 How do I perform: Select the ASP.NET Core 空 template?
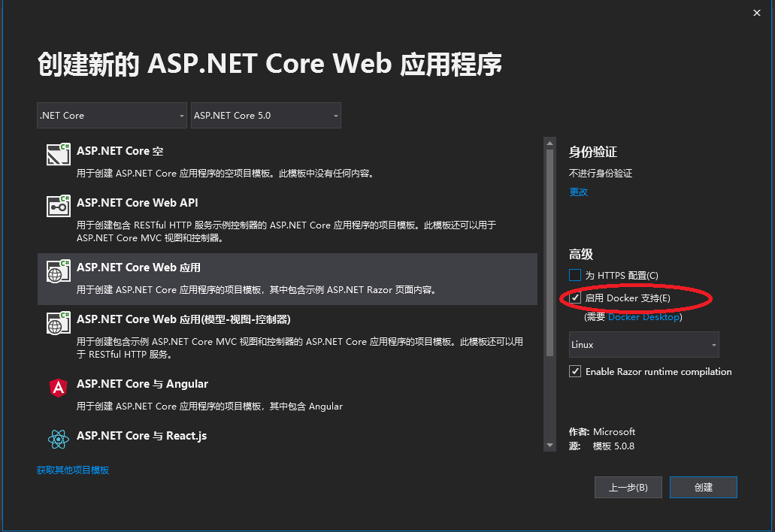point(287,162)
